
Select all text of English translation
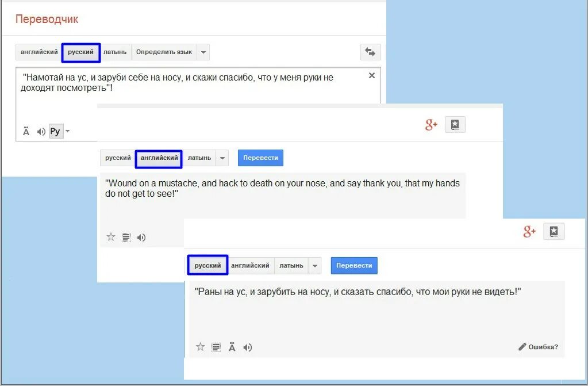(x=126, y=238)
